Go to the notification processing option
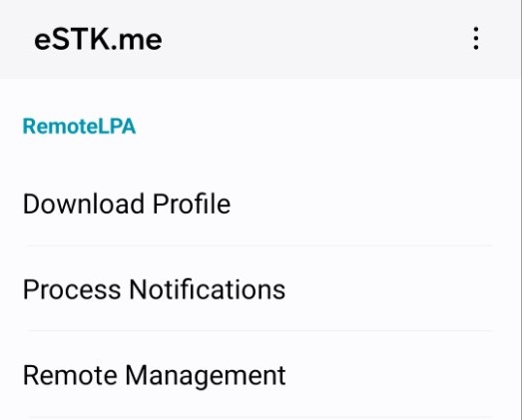Screen dimensions: 522x420 261,289
